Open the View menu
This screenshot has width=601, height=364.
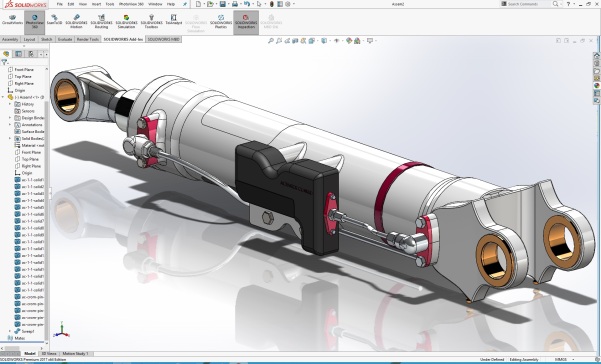[x=83, y=4]
